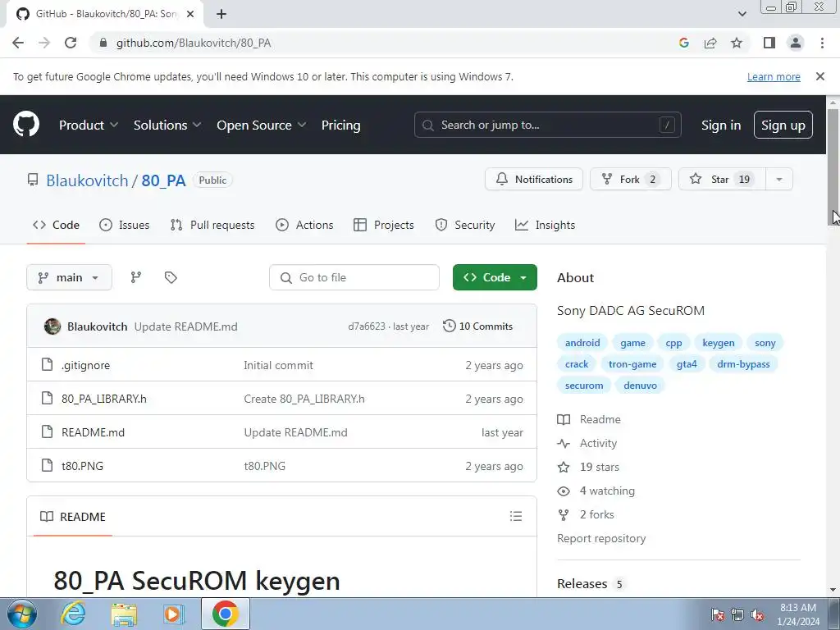Bookmark this page with star icon

tap(737, 43)
